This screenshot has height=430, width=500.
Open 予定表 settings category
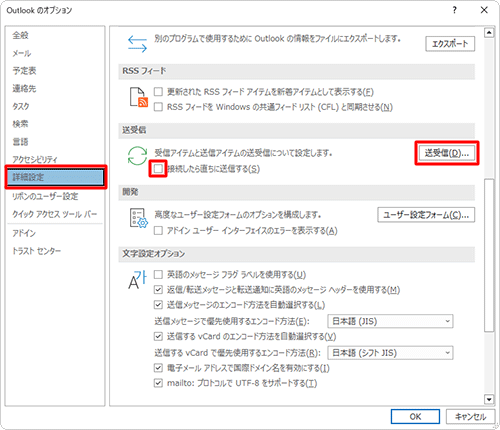[x=55, y=71]
